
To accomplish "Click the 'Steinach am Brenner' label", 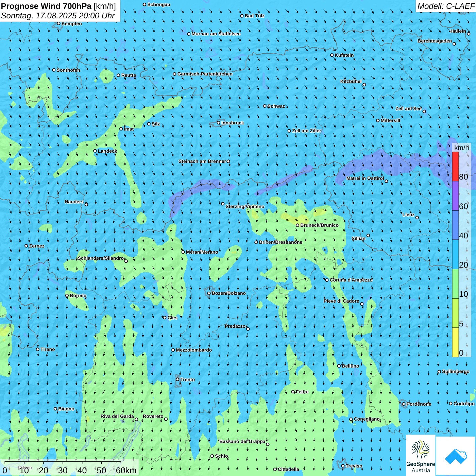I will [202, 161].
